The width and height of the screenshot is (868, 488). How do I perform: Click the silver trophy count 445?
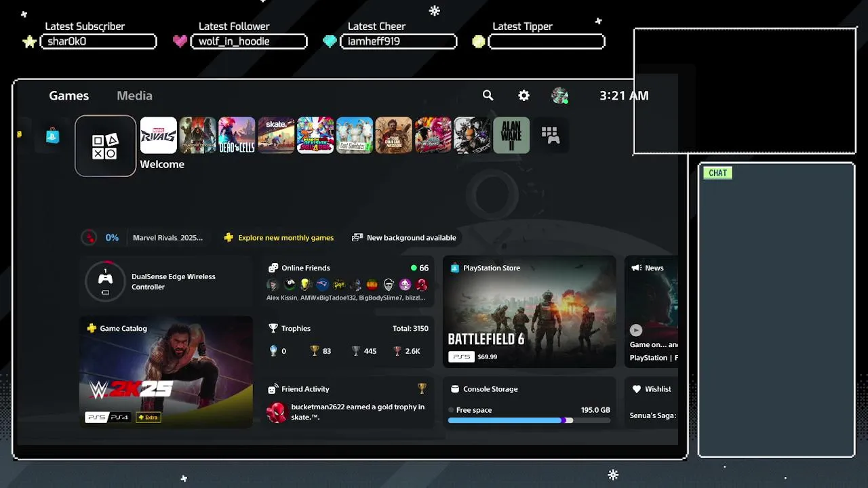(x=364, y=351)
